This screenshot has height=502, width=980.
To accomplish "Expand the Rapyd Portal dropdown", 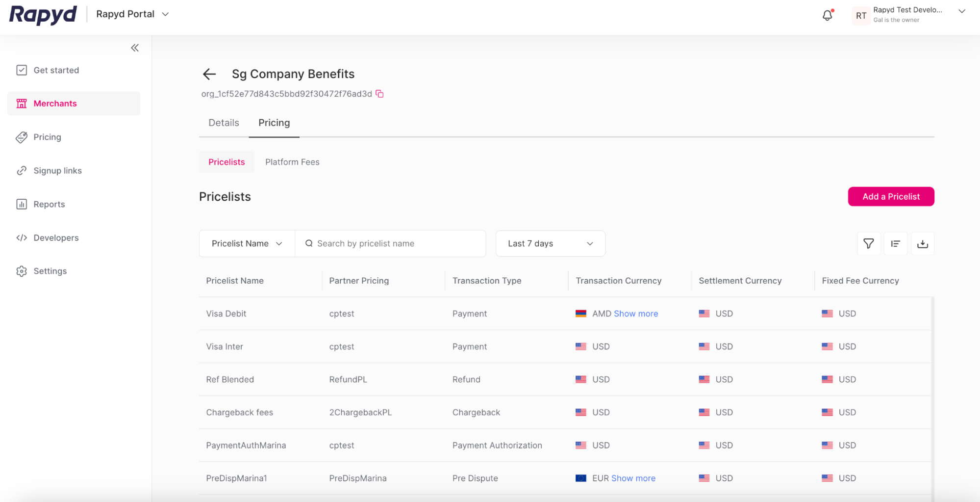I will pyautogui.click(x=132, y=14).
